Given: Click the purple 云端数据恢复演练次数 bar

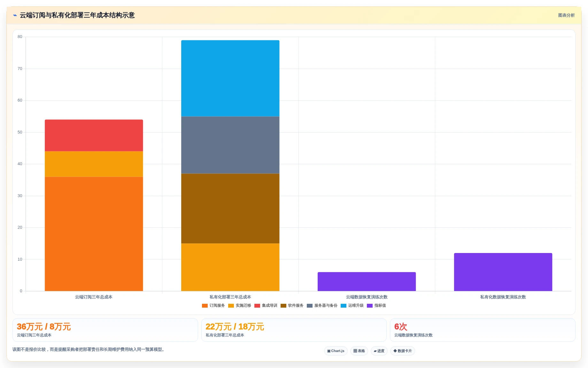Looking at the screenshot, I should pos(367,282).
